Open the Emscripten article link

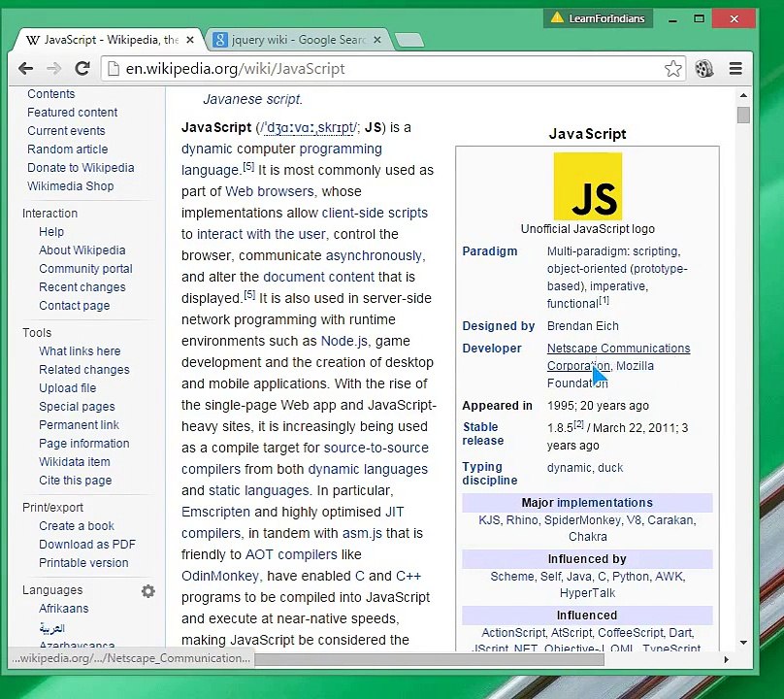tap(215, 513)
